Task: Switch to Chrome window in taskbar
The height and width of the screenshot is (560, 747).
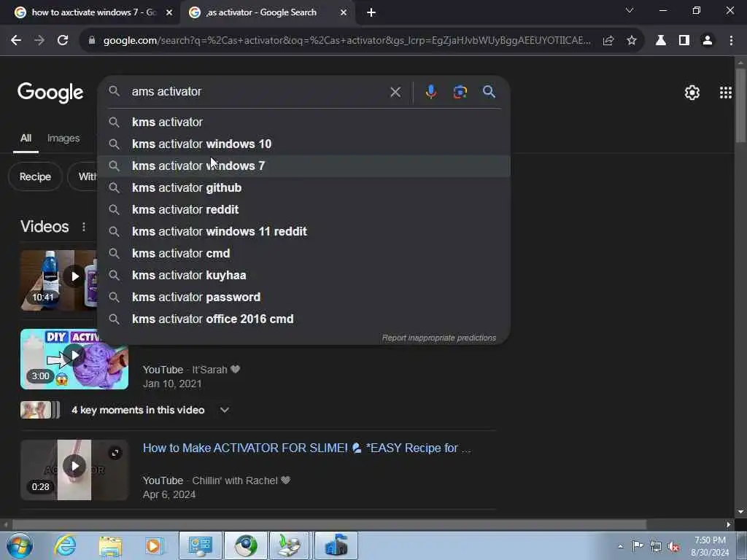Action: click(x=246, y=545)
